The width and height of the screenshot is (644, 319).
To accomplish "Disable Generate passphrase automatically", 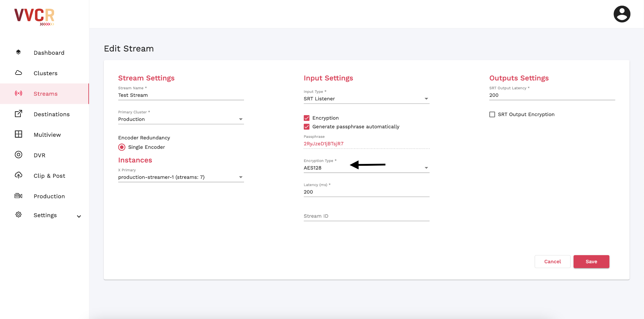I will point(307,127).
